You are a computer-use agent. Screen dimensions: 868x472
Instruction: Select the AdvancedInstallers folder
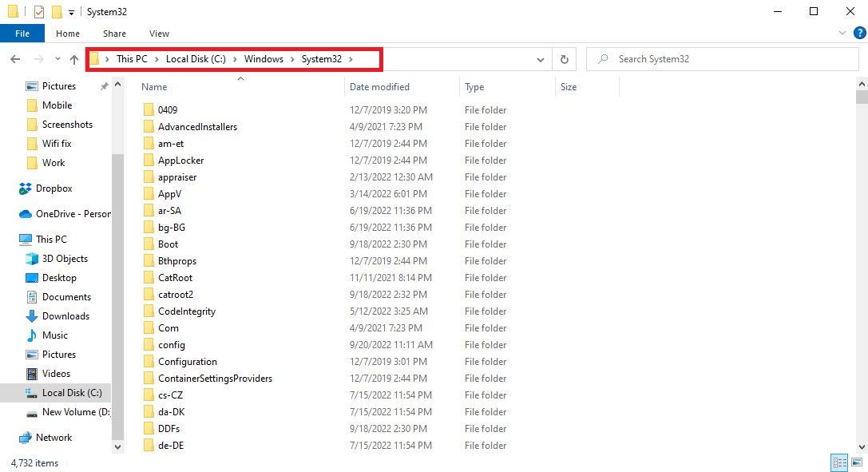tap(197, 127)
